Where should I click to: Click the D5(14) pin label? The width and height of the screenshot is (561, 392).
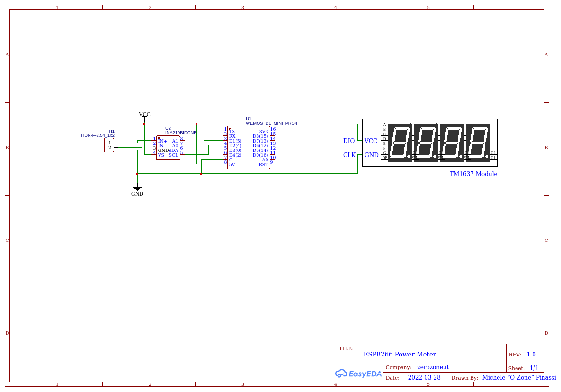260,150
